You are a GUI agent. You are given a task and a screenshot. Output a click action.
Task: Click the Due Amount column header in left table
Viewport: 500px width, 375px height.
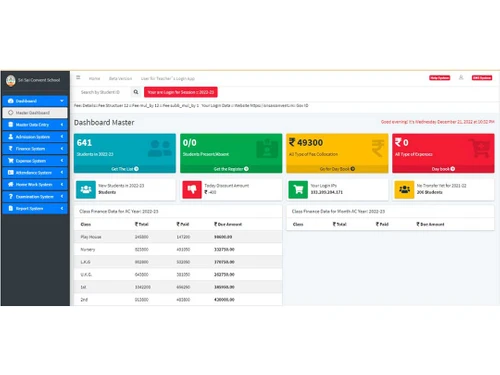(x=228, y=224)
